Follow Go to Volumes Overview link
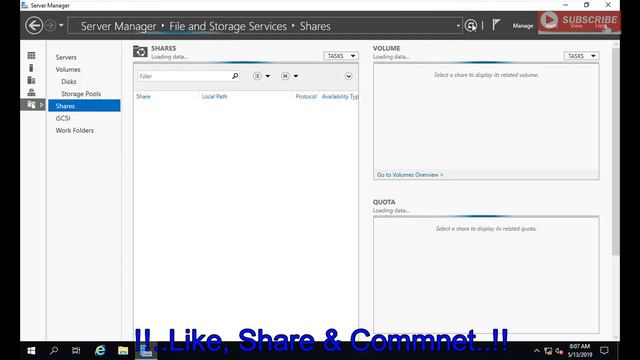 click(410, 175)
